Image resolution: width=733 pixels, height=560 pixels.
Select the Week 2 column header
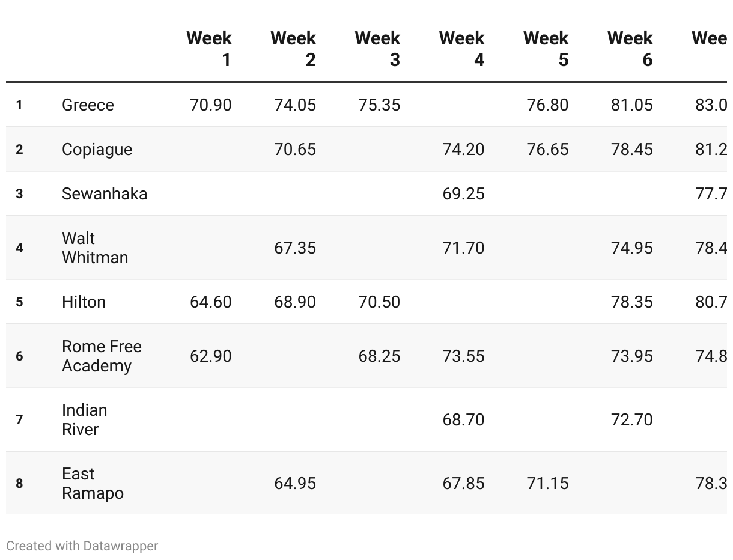[x=293, y=49]
